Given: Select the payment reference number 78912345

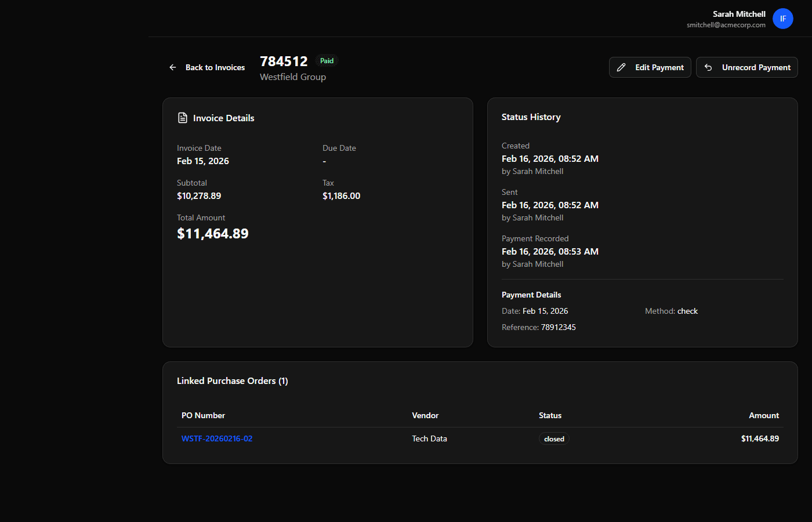Looking at the screenshot, I should [559, 327].
